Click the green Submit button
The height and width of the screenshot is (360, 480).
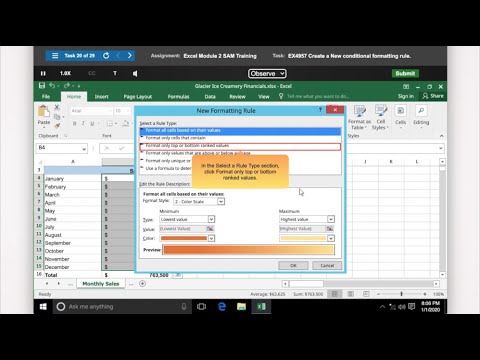pos(405,73)
